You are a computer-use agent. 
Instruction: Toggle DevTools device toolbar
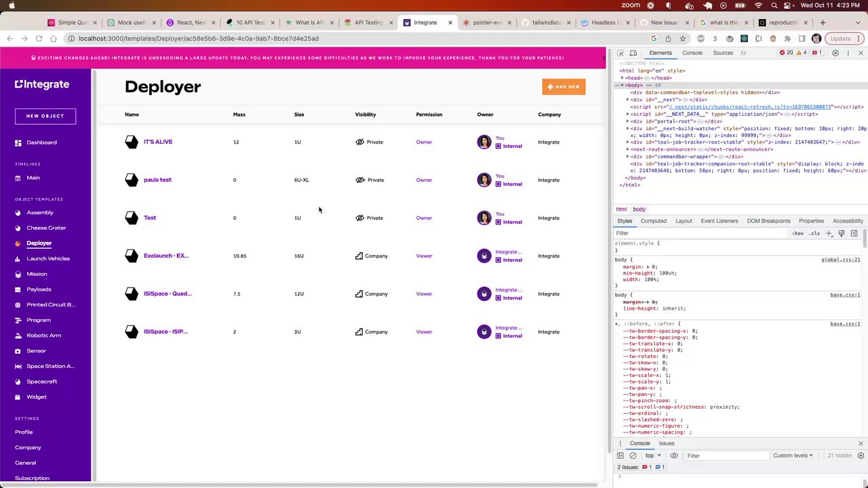click(633, 53)
